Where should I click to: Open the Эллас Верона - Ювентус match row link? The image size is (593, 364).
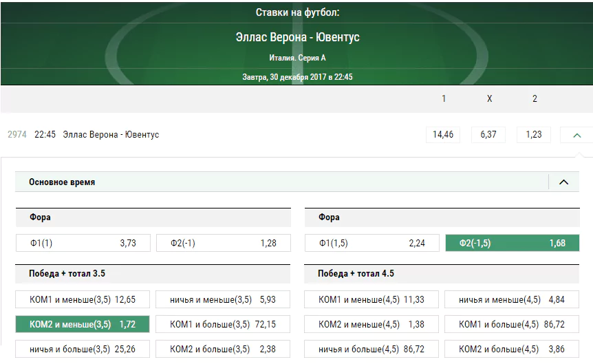(x=111, y=135)
